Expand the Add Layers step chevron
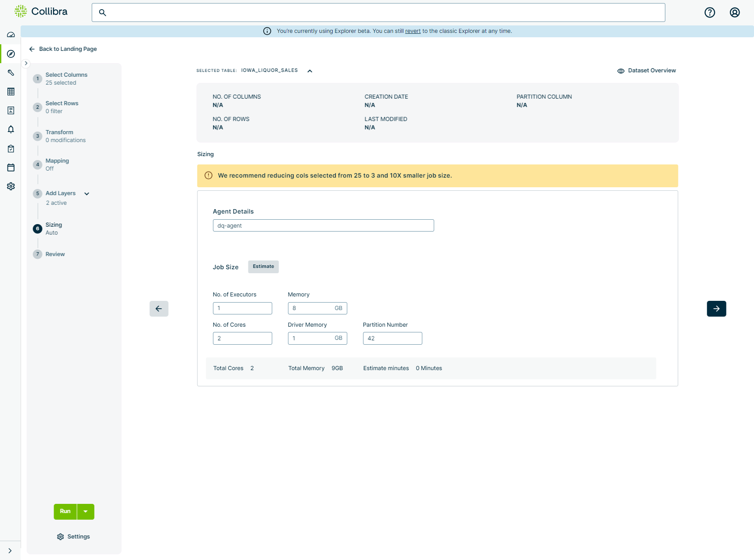This screenshot has height=560, width=754. [x=87, y=194]
